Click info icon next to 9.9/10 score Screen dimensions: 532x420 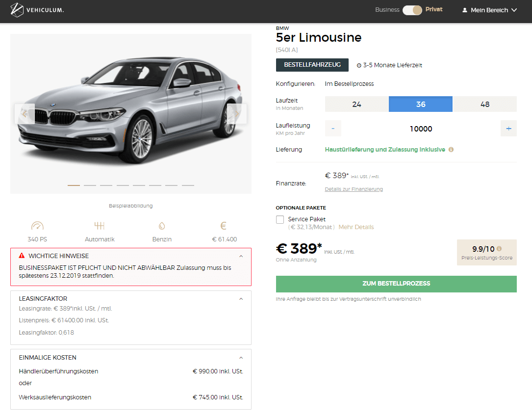tap(499, 249)
